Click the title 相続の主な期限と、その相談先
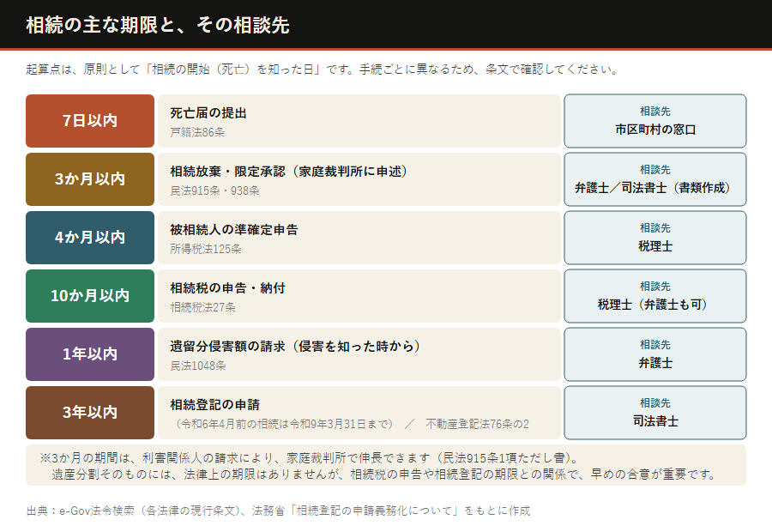Image resolution: width=772 pixels, height=532 pixels. (158, 25)
